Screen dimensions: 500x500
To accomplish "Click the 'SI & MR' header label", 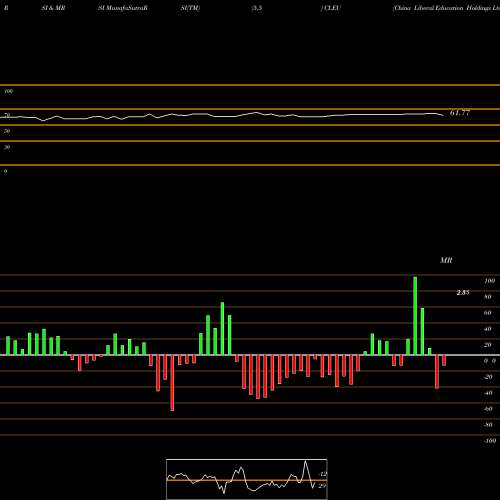I will [x=53, y=8].
